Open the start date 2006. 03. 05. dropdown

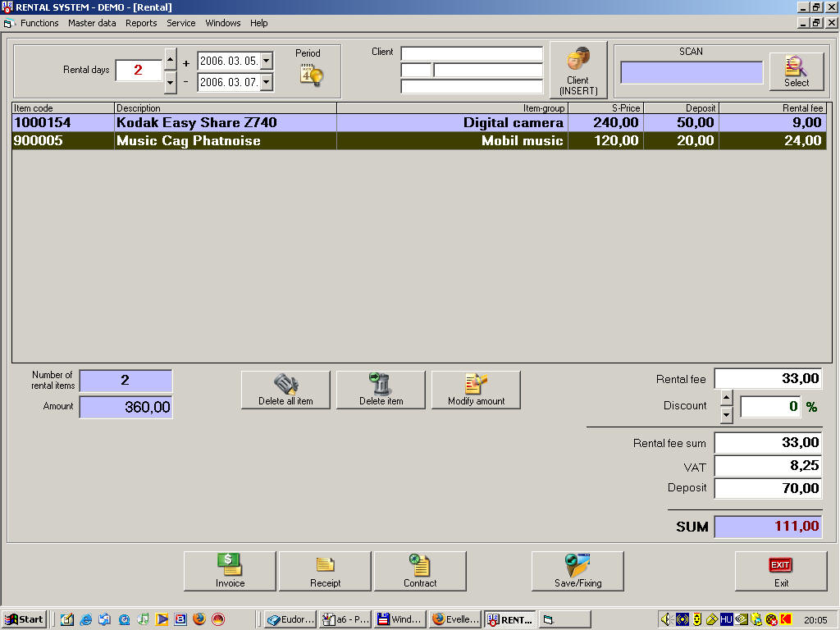[x=267, y=61]
